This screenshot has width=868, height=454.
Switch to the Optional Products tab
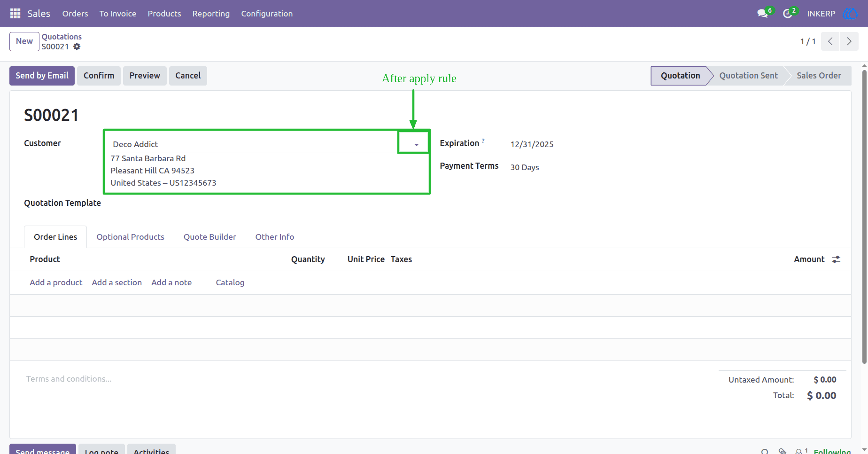point(131,237)
